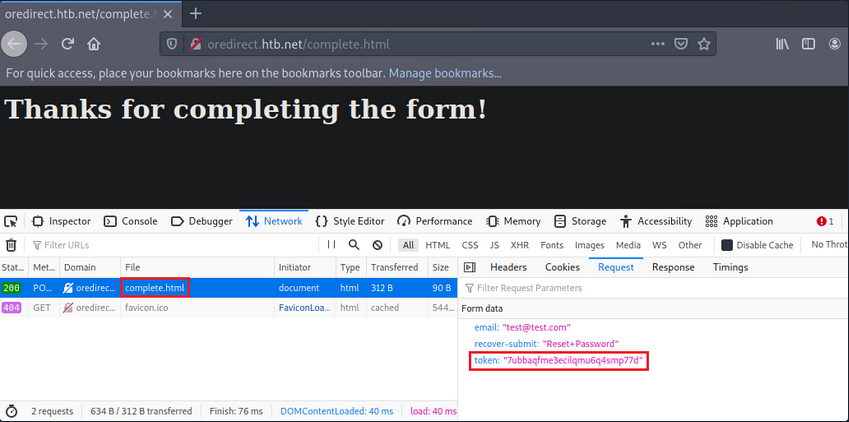849x422 pixels.
Task: Open the Response details tab
Action: [x=673, y=268]
